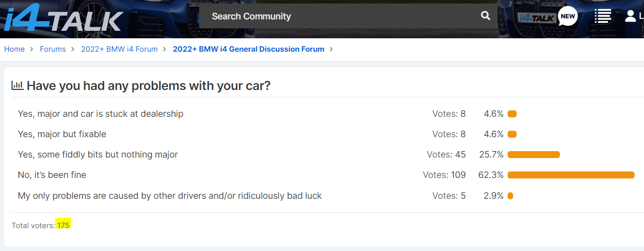Click the user account profile icon
Viewport: 644px width, 251px height.
631,16
